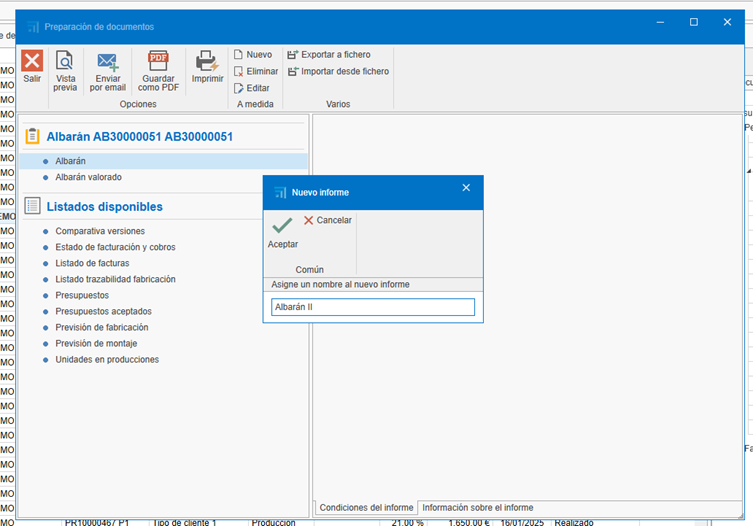Select the Albarán valorado report
753x526 pixels.
[x=88, y=177]
